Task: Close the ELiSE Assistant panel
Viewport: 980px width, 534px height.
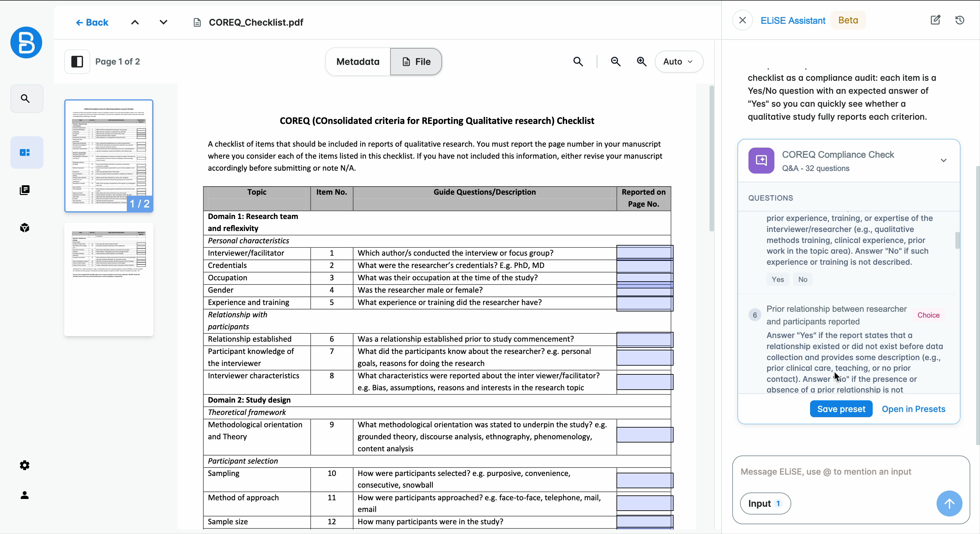Action: pos(742,20)
